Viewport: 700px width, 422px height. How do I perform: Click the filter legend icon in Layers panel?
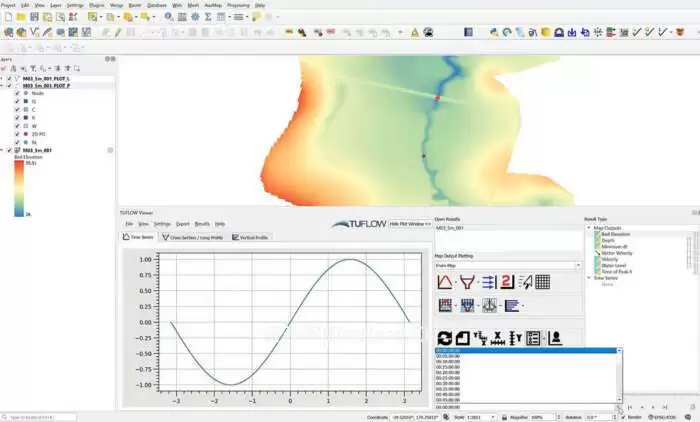click(33, 68)
